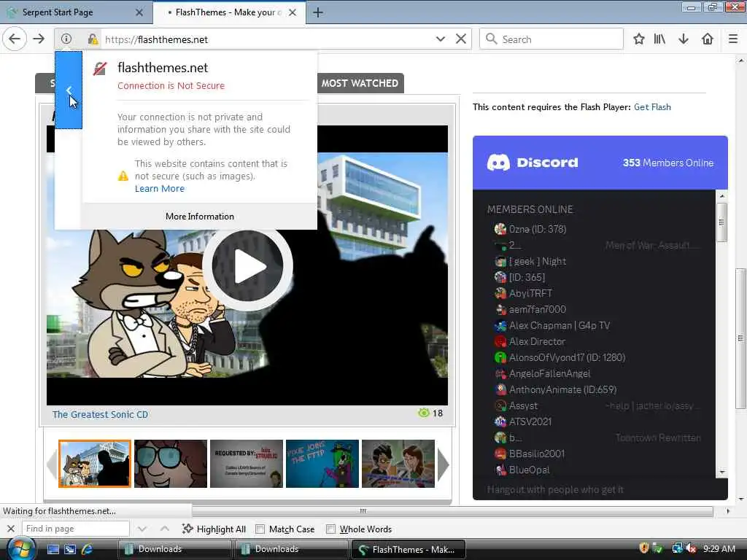Select the FlashThemes browser tab
The height and width of the screenshot is (560, 747).
pyautogui.click(x=230, y=12)
